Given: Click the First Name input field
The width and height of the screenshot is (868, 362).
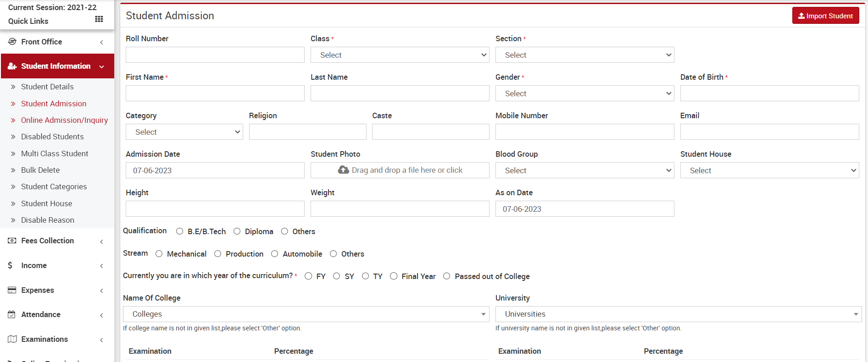Looking at the screenshot, I should [215, 93].
